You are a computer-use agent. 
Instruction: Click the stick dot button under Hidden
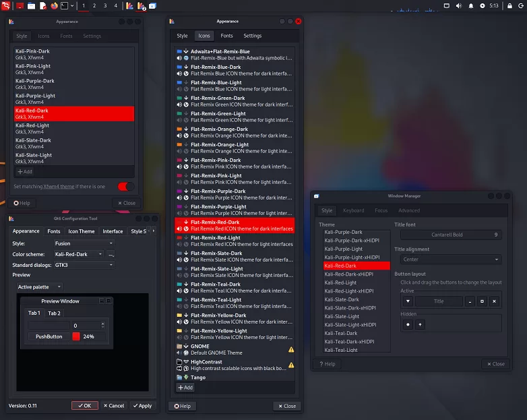(408, 324)
